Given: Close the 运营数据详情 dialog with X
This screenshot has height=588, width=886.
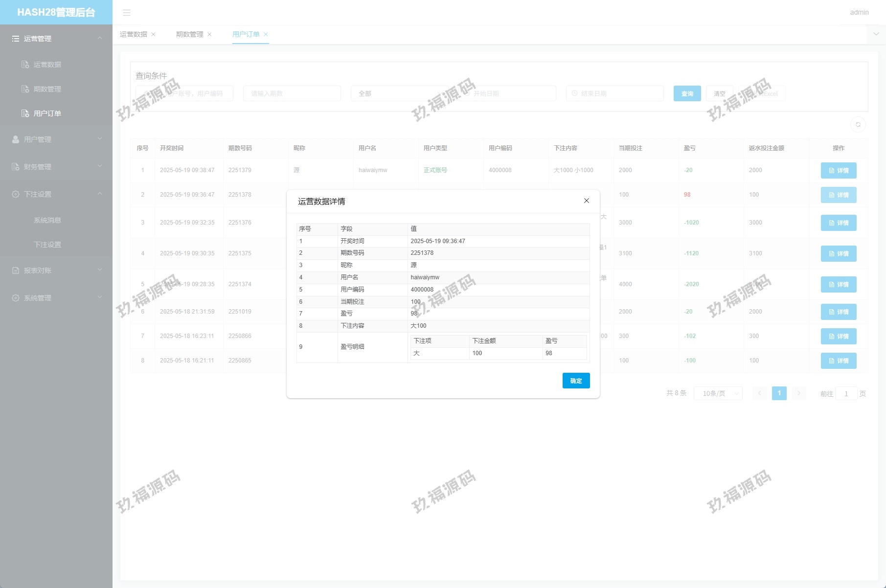Looking at the screenshot, I should (586, 201).
